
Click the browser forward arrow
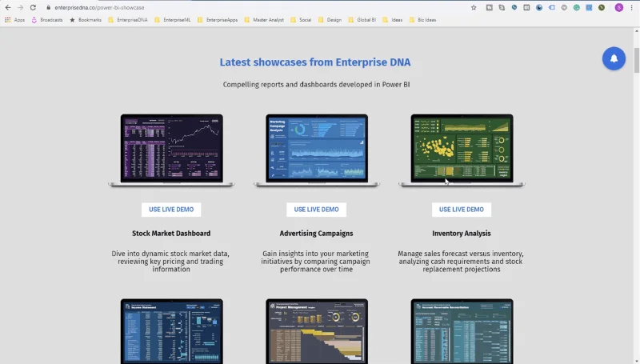[x=20, y=7]
